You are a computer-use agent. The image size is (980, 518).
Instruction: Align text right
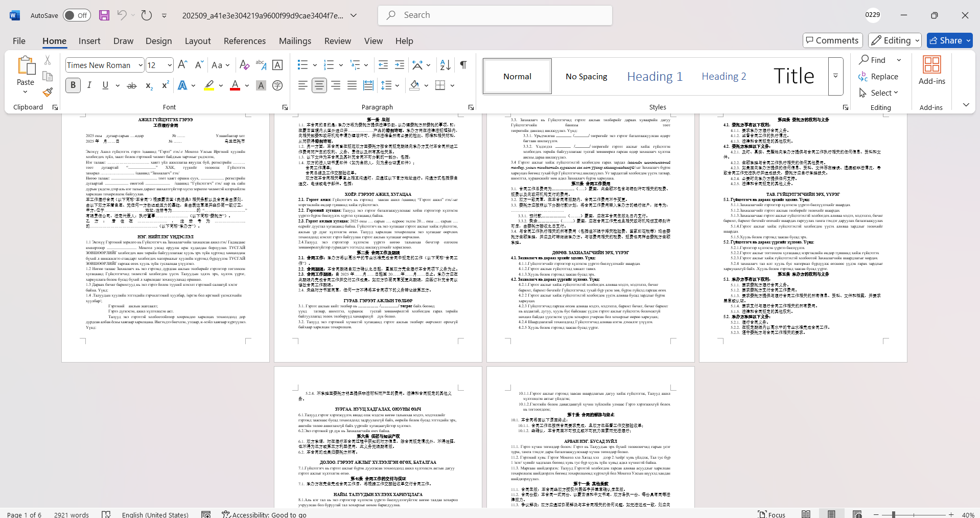point(336,85)
